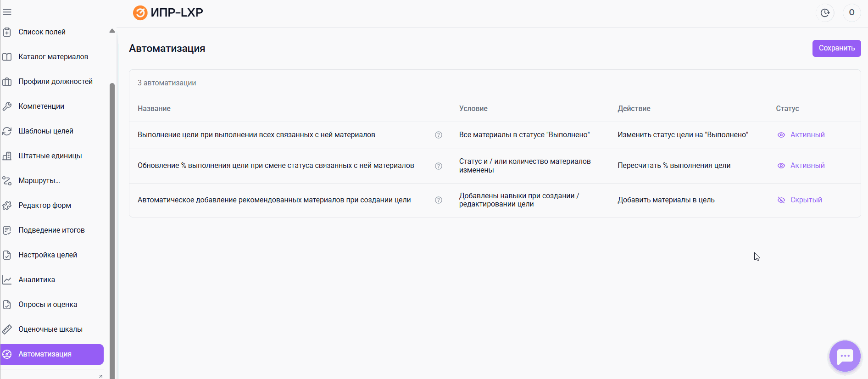This screenshot has height=379, width=868.
Task: Go to the Аналитика section
Action: pos(37,280)
